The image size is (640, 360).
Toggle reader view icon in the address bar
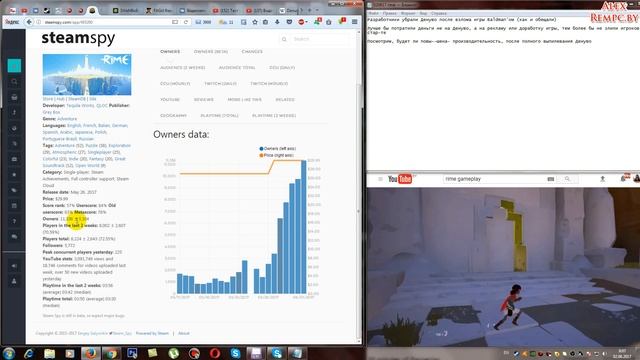click(175, 22)
